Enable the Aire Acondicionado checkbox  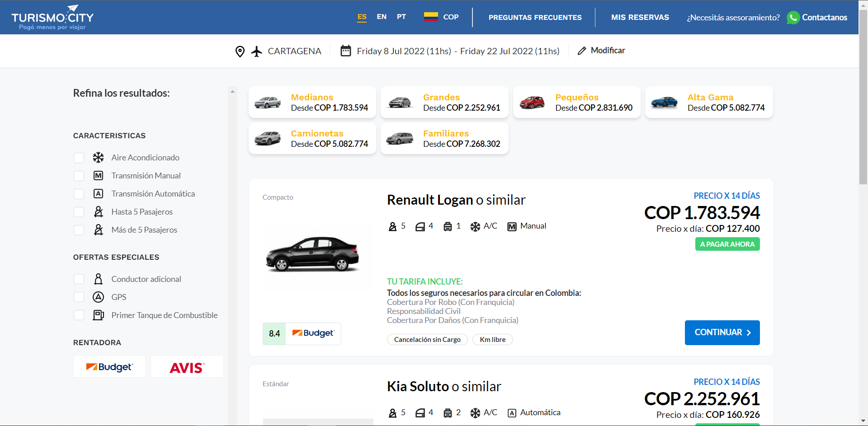tap(79, 158)
